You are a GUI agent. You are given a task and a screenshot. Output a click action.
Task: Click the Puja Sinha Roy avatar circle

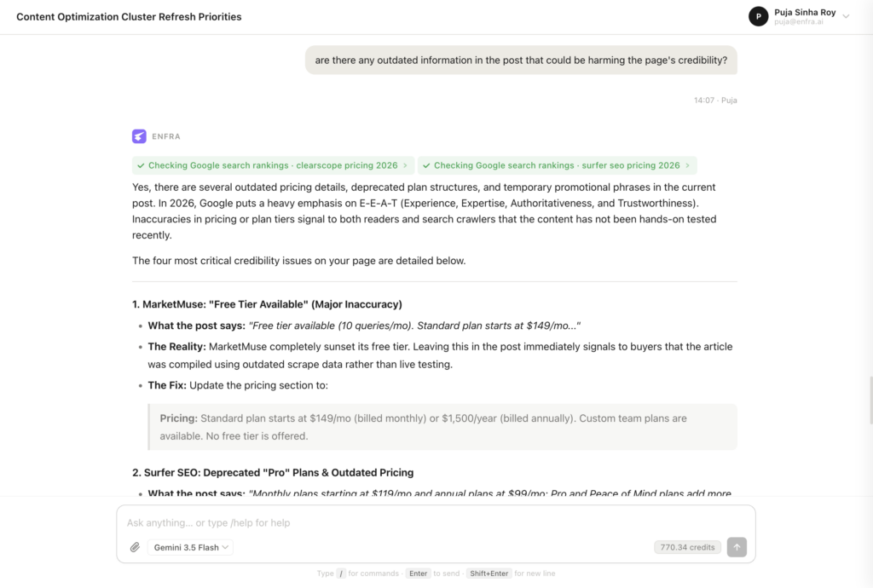tap(758, 17)
